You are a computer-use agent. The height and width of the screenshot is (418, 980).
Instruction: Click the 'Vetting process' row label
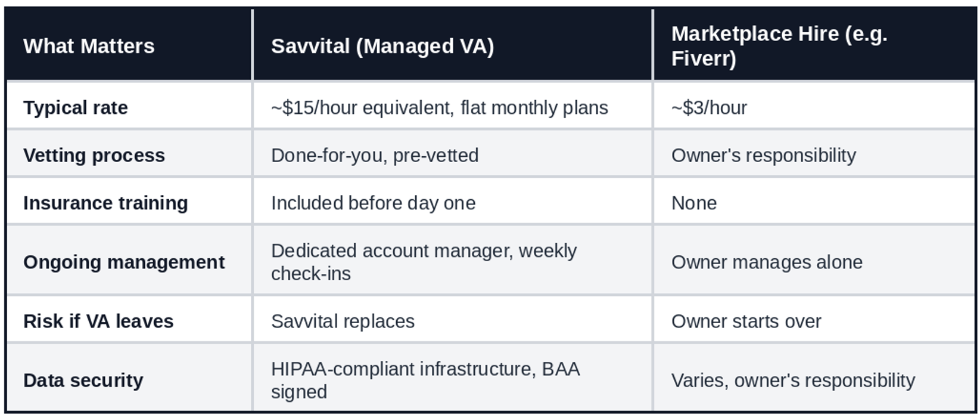pos(129,155)
